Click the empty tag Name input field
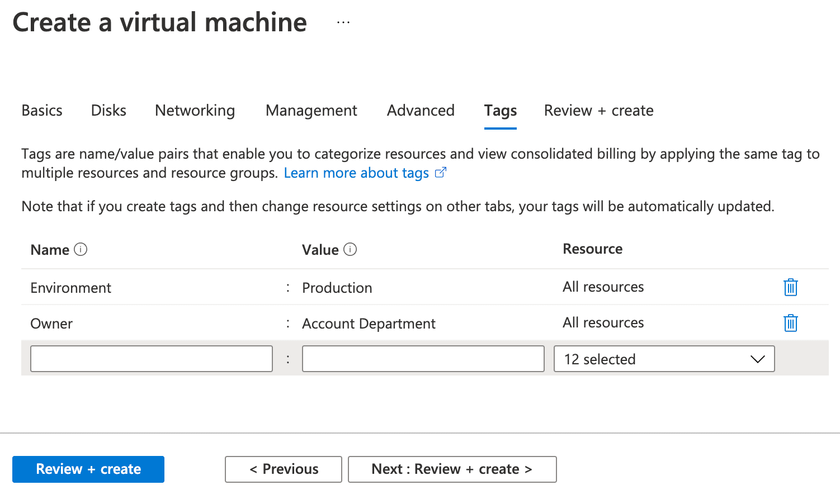Viewport: 840px width, 504px height. pyautogui.click(x=151, y=359)
